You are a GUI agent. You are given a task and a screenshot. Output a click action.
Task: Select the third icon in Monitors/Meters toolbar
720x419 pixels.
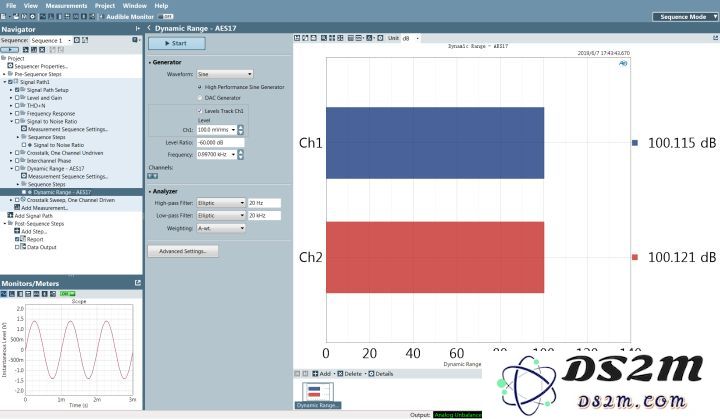pyautogui.click(x=20, y=294)
